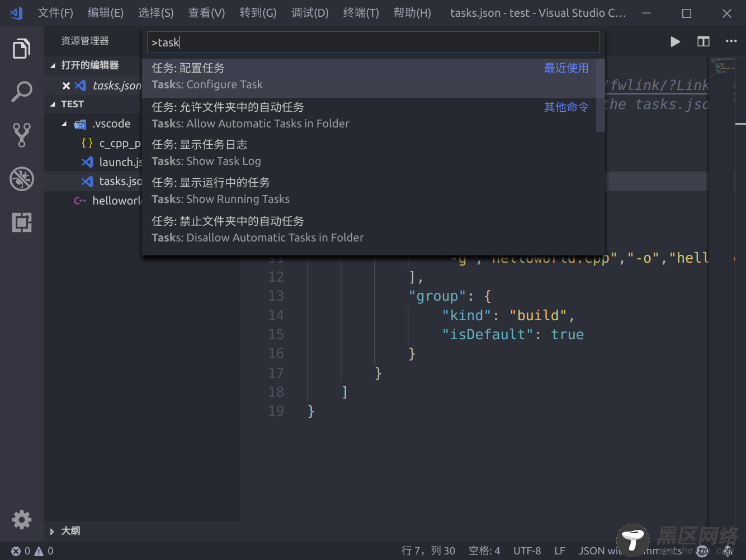This screenshot has width=746, height=560.
Task: Open the Extensions view icon
Action: click(x=22, y=222)
